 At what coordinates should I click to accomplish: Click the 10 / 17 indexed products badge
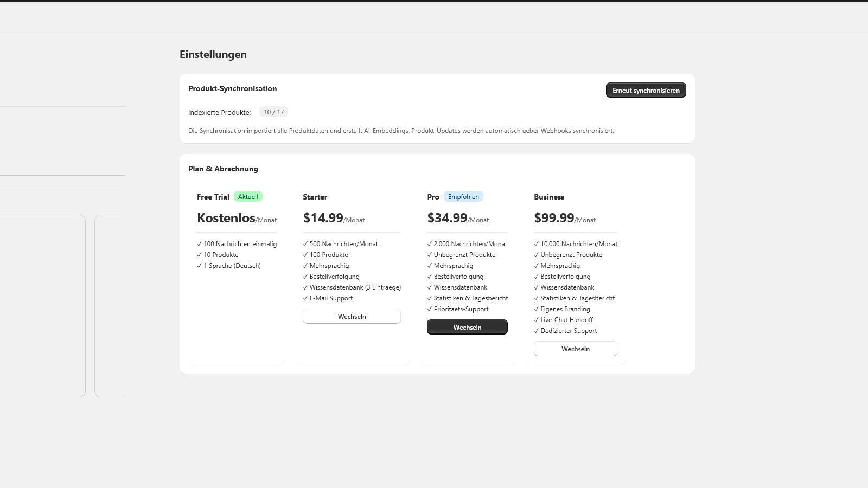273,112
